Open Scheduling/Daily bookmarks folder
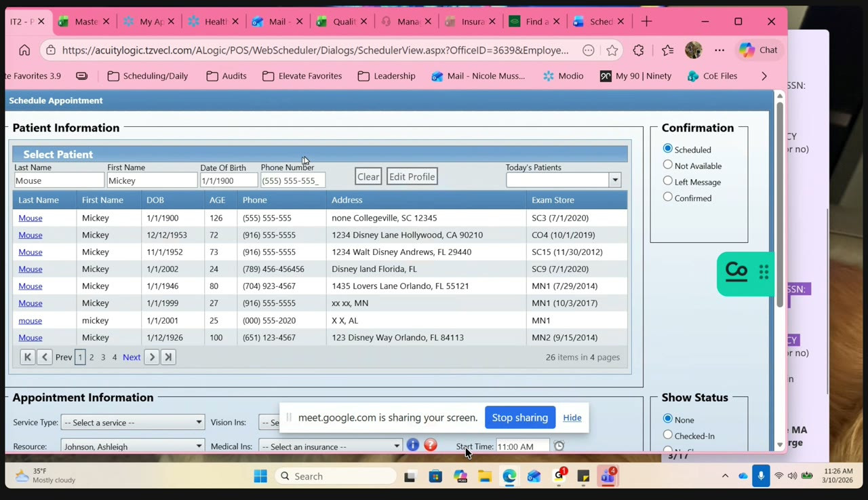This screenshot has height=500, width=868. [147, 76]
